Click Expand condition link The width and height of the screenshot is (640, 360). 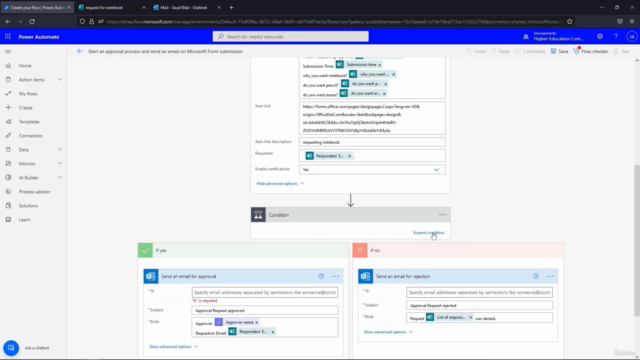click(429, 233)
